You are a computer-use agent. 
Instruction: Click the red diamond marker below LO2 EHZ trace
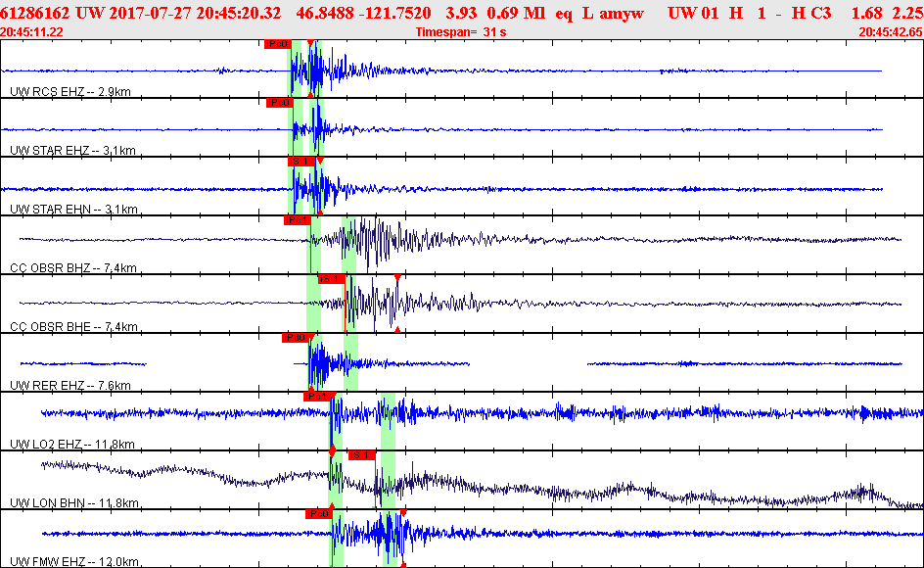(333, 450)
